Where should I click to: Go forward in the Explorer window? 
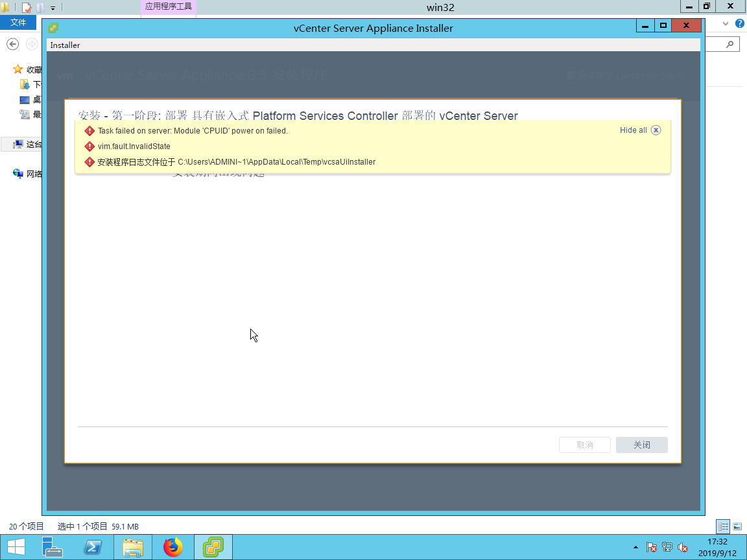point(31,44)
